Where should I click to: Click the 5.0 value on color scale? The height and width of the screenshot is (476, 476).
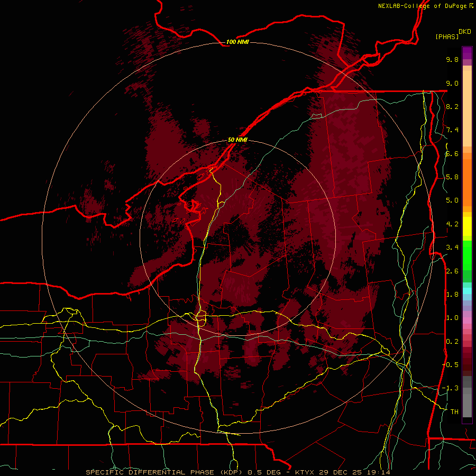(452, 200)
